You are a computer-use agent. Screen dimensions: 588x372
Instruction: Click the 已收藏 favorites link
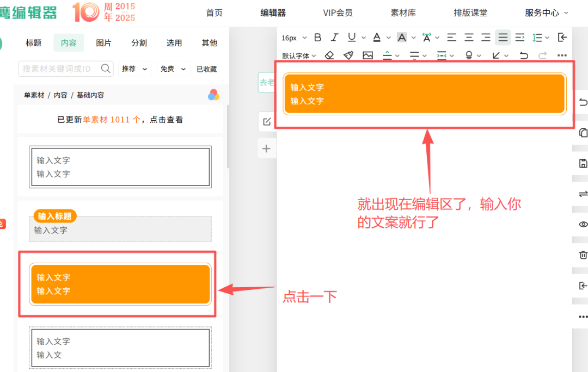pyautogui.click(x=206, y=69)
